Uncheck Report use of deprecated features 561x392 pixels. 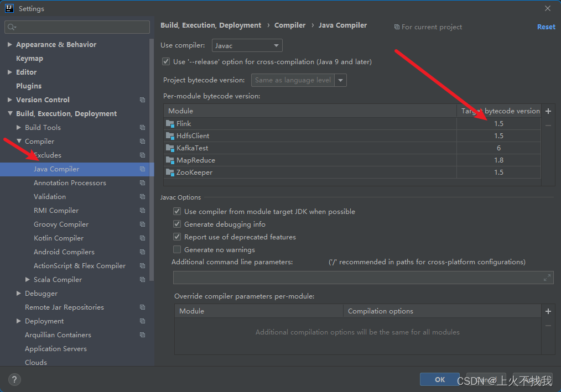[177, 237]
